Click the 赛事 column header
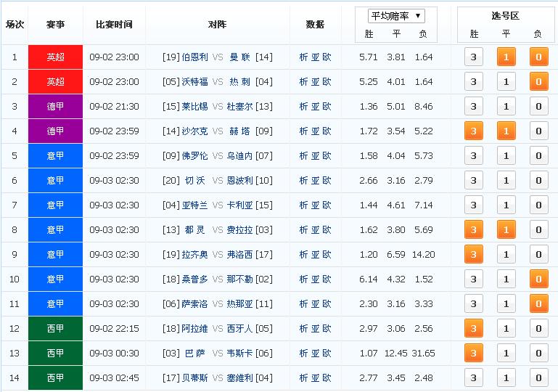This screenshot has width=558, height=392. coord(56,25)
